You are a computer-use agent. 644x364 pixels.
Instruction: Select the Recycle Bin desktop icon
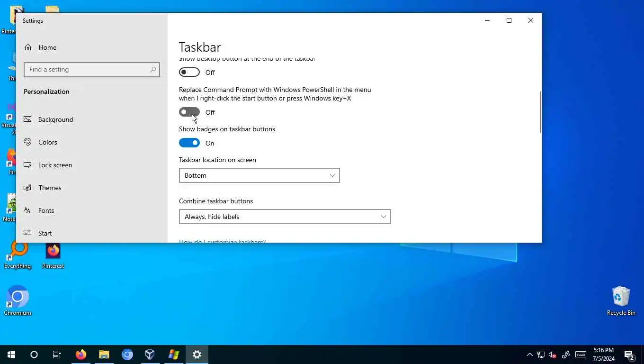621,300
